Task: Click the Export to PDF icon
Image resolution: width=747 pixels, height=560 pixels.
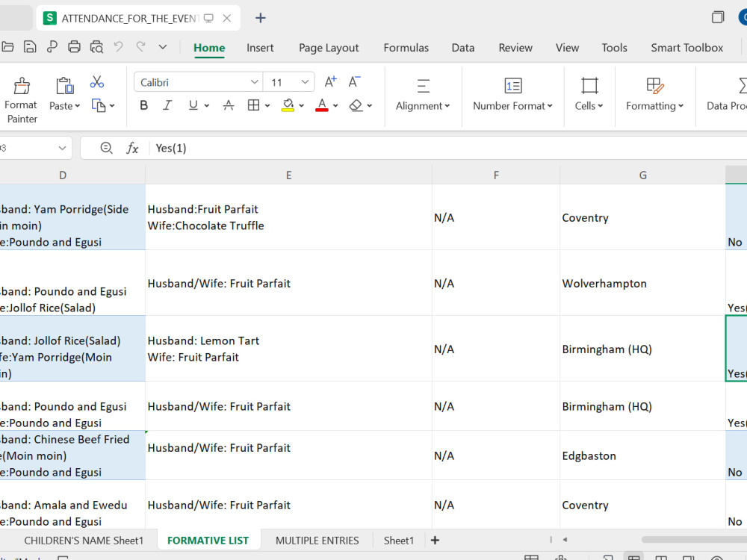Action: [x=52, y=46]
